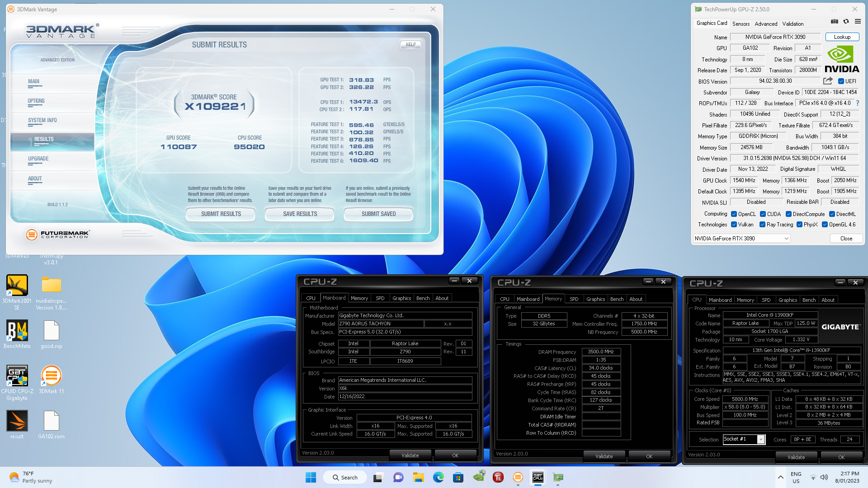Click the SUBMIT RESULTS button
868x488 pixels.
[221, 214]
